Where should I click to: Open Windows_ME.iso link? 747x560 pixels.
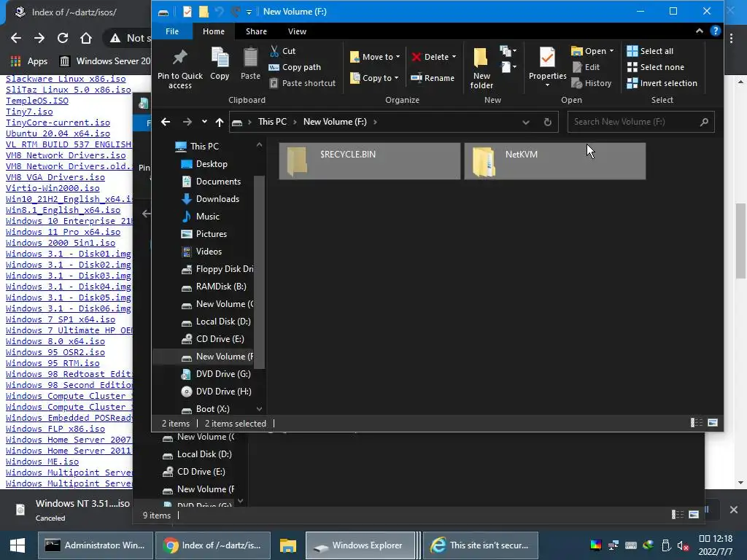pyautogui.click(x=42, y=462)
